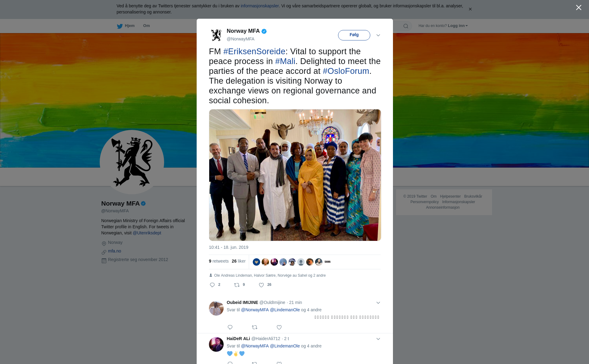Open the SANA liker avatar
The height and width of the screenshot is (364, 589).
tap(328, 262)
